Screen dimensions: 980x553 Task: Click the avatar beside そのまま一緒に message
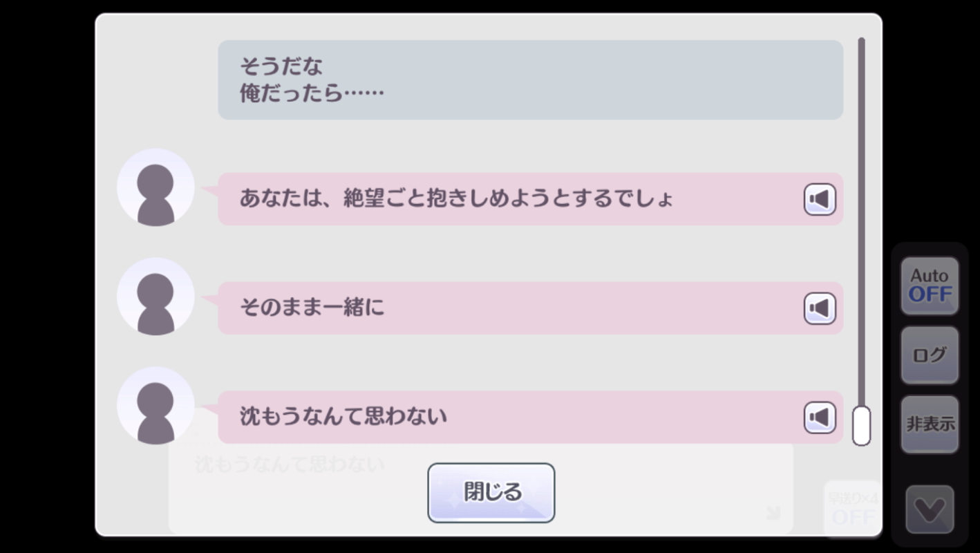pos(156,297)
